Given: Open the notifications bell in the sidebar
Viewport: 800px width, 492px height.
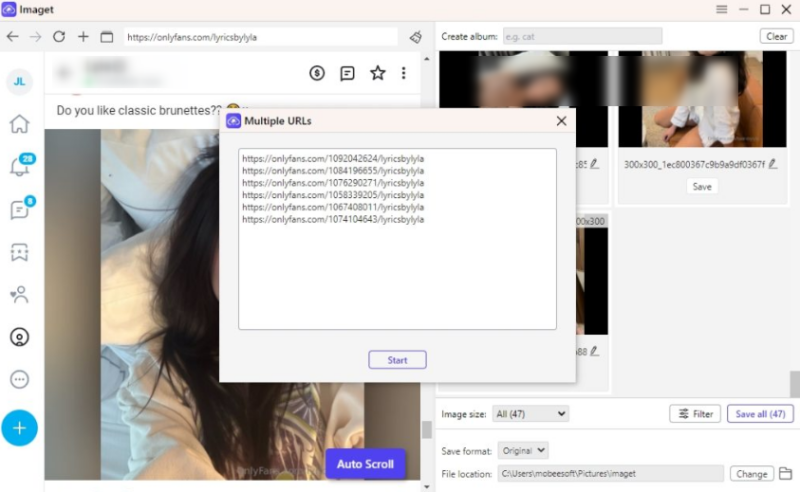Looking at the screenshot, I should pos(19,167).
